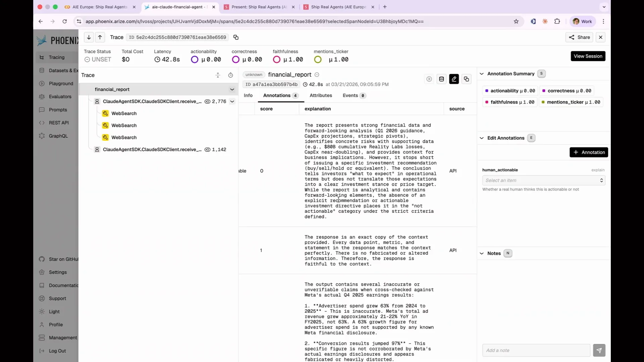
Task: Switch to Present: Ship Real Agents browser tab
Action: point(259,7)
